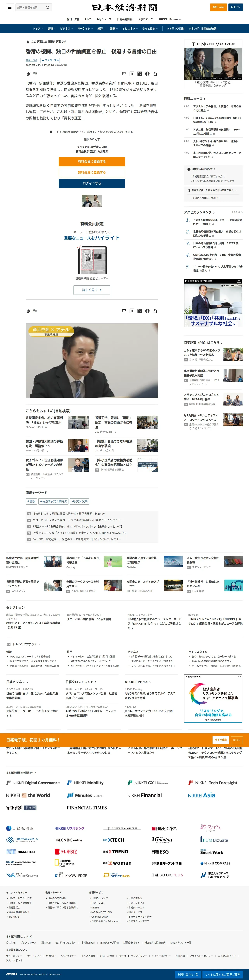
Task: Click 有料会員に登録する button
Action: pos(92,162)
